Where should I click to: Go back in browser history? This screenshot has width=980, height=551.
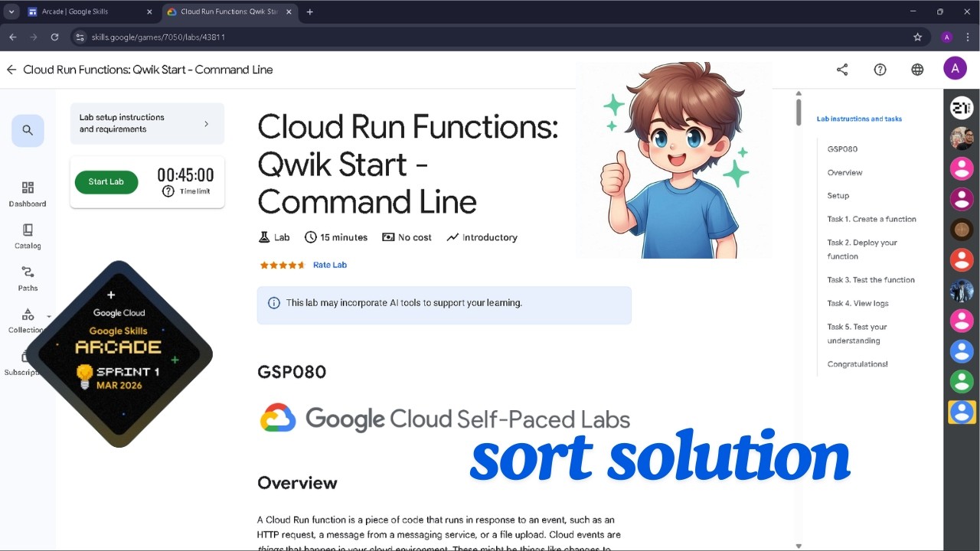12,37
